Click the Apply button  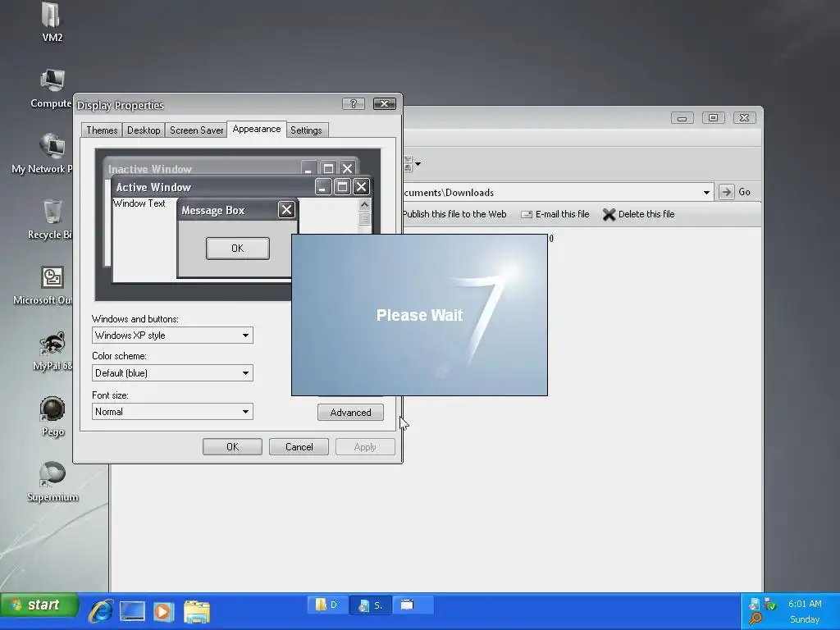point(365,447)
